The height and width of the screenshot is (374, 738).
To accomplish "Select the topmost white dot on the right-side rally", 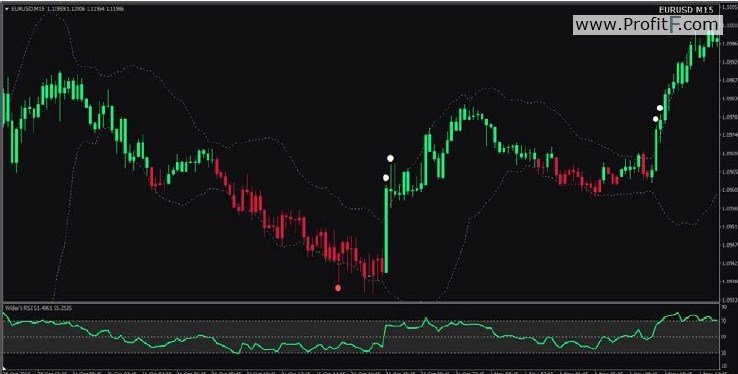I will [660, 108].
